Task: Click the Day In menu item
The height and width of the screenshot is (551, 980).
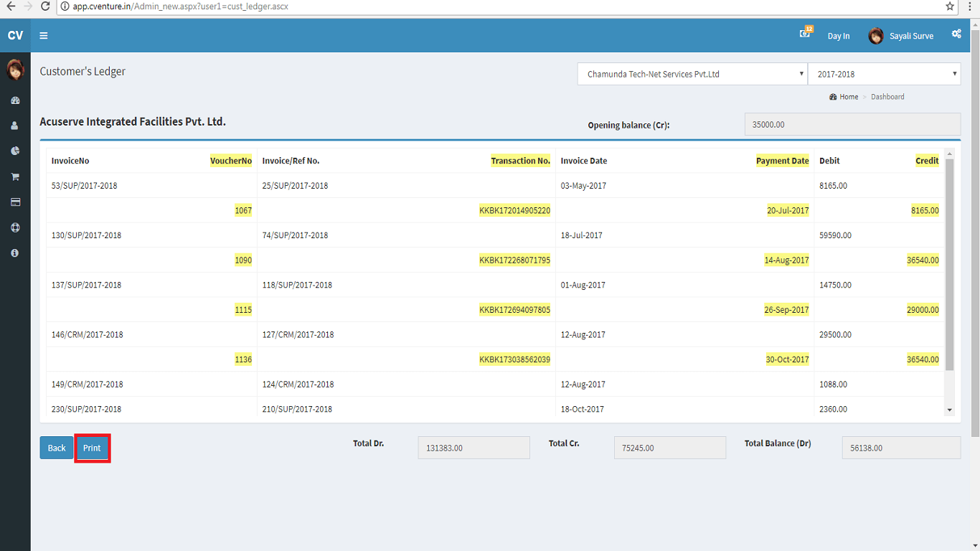Action: point(838,35)
